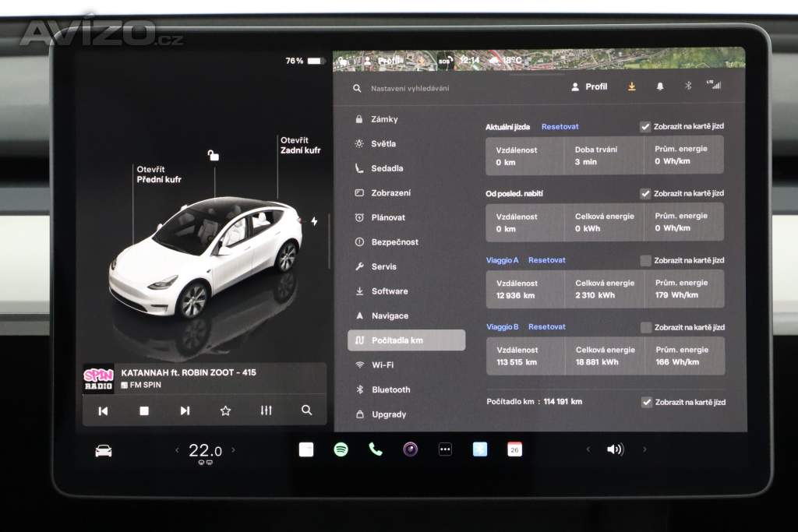Open the Bluetooth app in dock

[480, 449]
